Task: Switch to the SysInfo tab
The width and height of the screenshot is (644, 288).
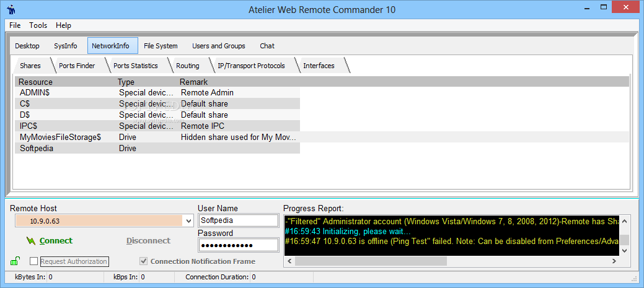Action: coord(65,46)
